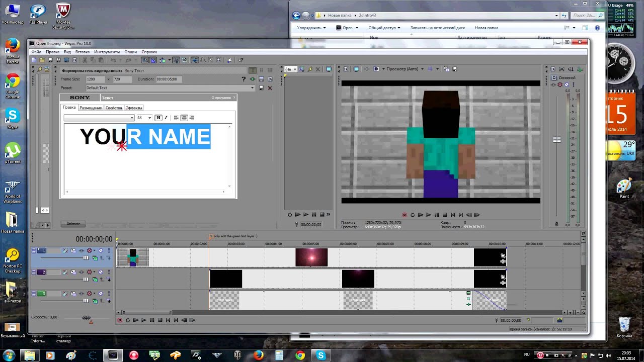Image resolution: width=644 pixels, height=362 pixels.
Task: Switch to the Размещение tab
Action: (x=91, y=108)
